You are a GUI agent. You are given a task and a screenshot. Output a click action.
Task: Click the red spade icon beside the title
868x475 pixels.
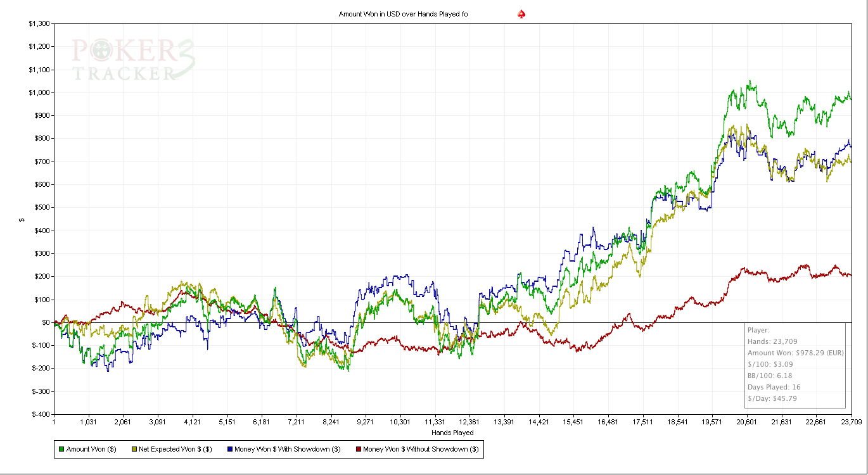tap(521, 14)
